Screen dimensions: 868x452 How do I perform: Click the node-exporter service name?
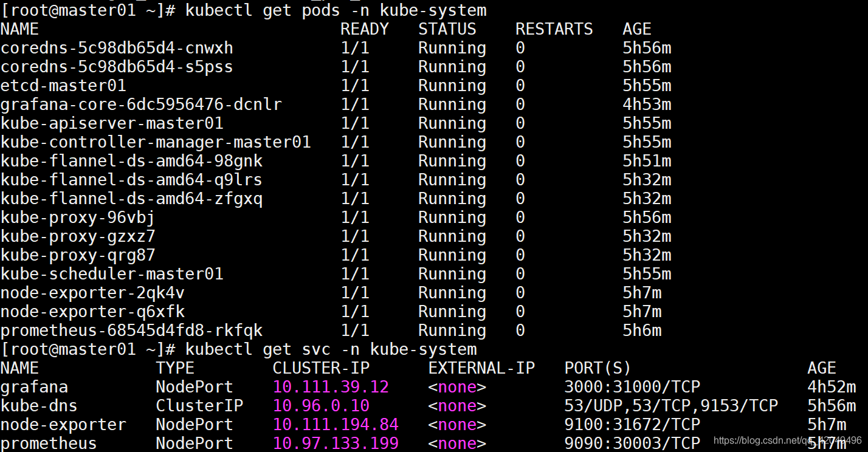point(63,425)
